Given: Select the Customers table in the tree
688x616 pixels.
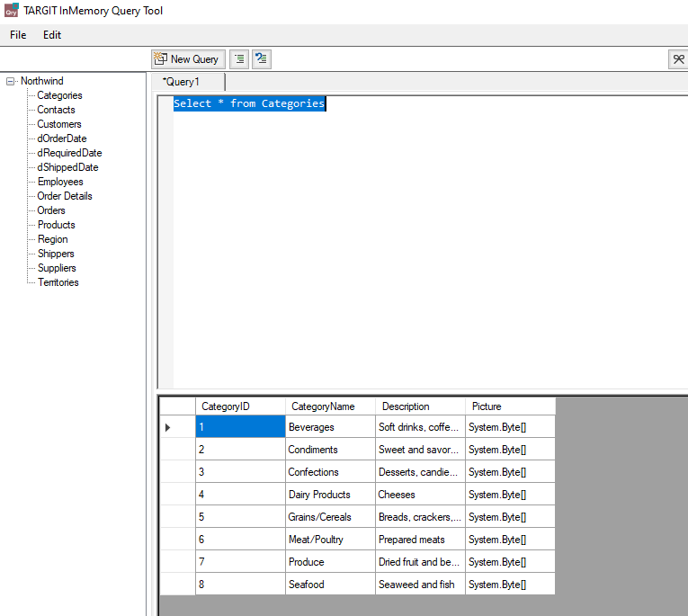Looking at the screenshot, I should point(59,124).
